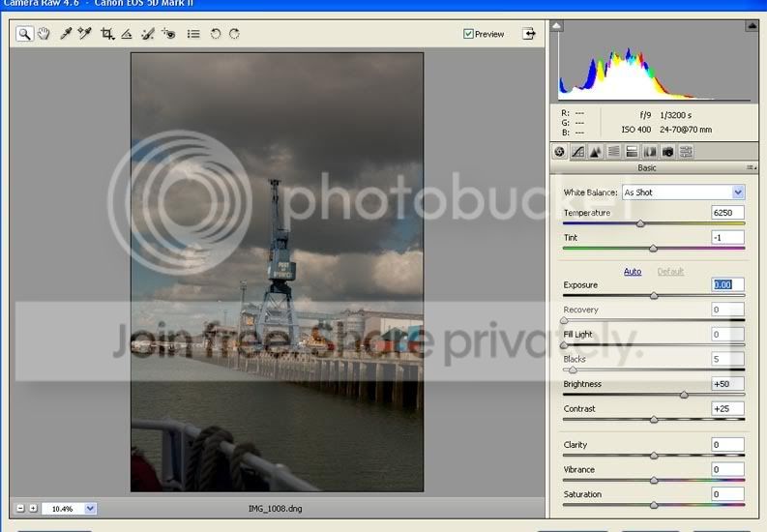Toggle shadow clipping warning in histogram
This screenshot has height=532, width=767.
[557, 27]
